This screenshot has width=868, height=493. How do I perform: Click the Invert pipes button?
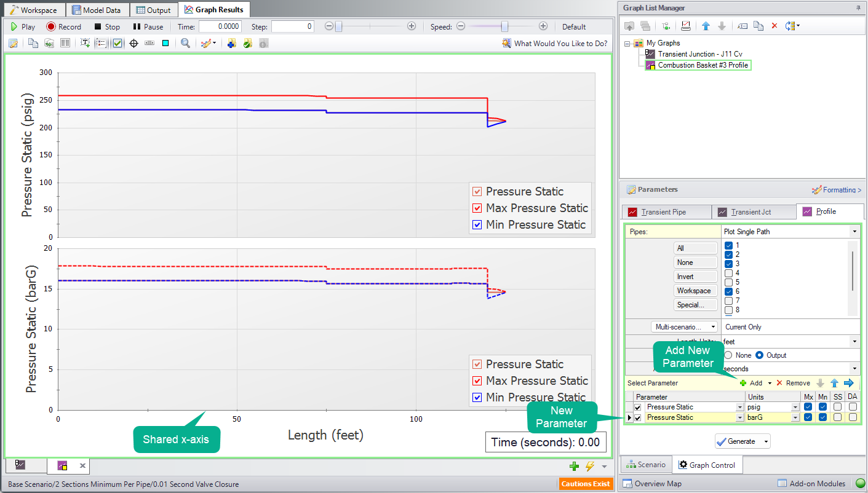tap(696, 277)
